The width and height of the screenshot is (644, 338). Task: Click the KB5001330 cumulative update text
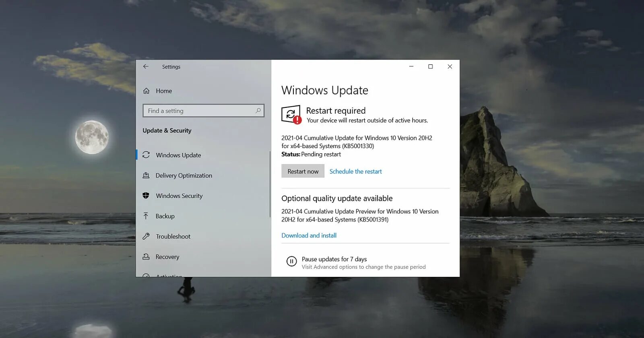tap(357, 142)
